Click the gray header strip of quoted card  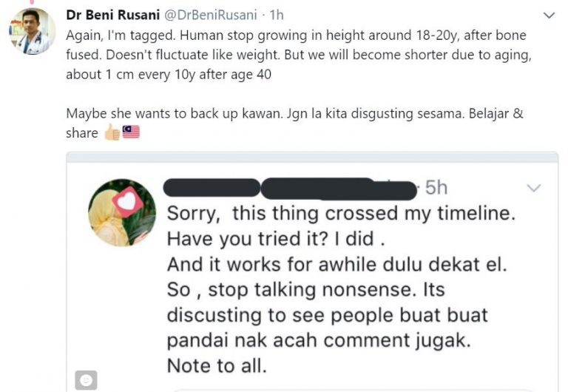pos(312,158)
